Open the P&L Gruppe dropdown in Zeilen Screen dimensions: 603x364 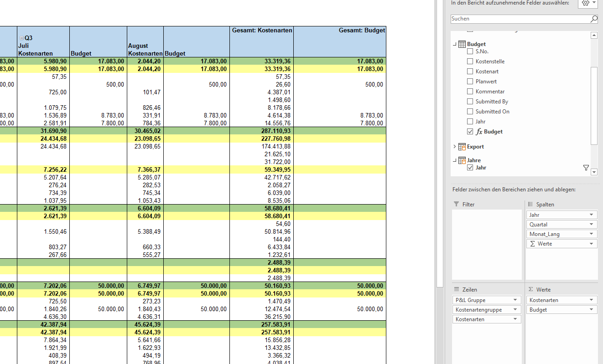pyautogui.click(x=515, y=300)
